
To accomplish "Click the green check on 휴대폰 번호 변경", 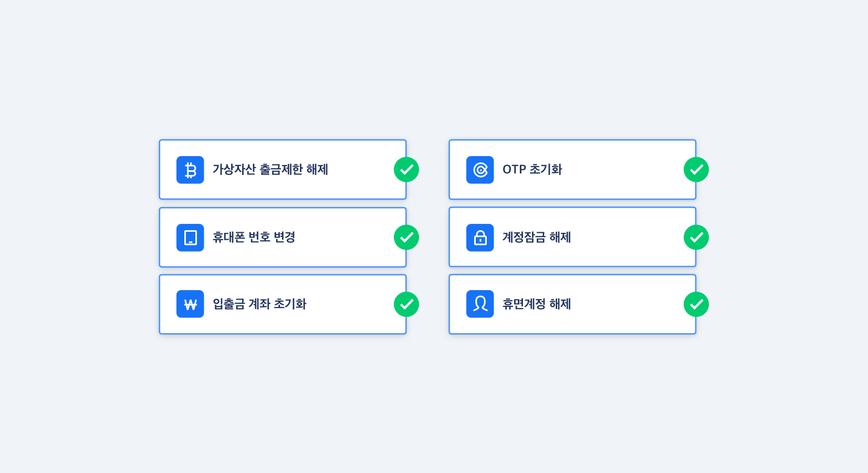I will [406, 237].
